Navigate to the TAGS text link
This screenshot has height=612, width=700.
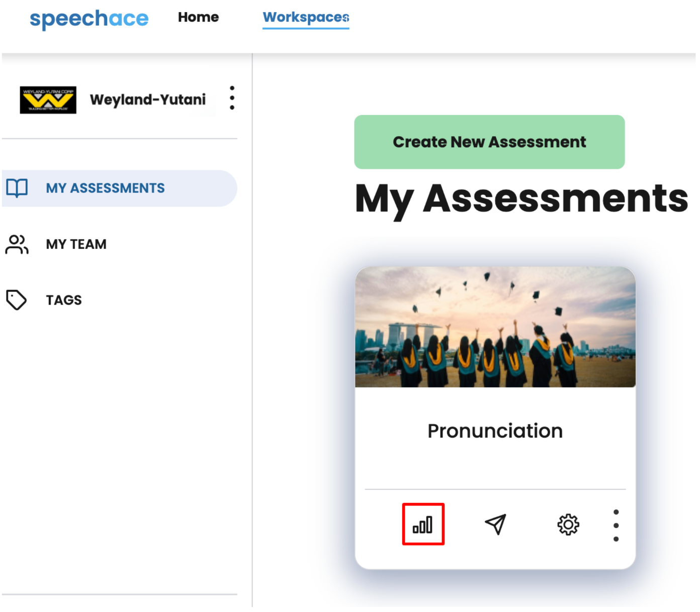pos(64,300)
